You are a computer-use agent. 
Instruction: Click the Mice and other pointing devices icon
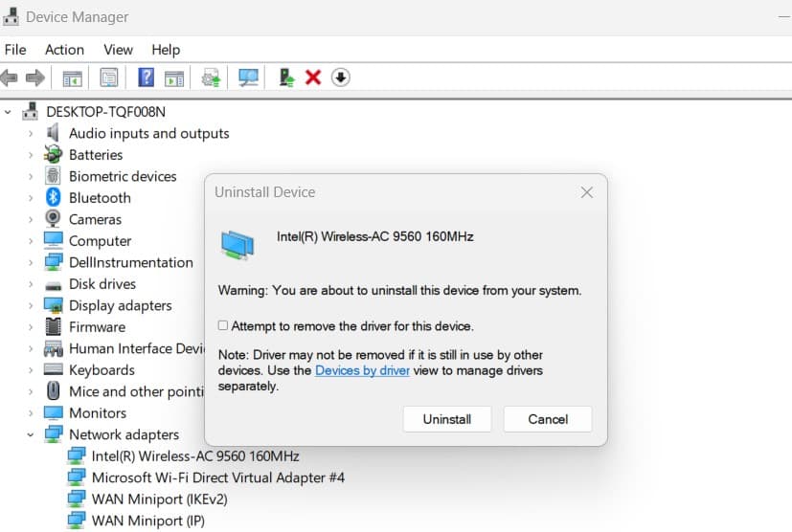pos(53,391)
